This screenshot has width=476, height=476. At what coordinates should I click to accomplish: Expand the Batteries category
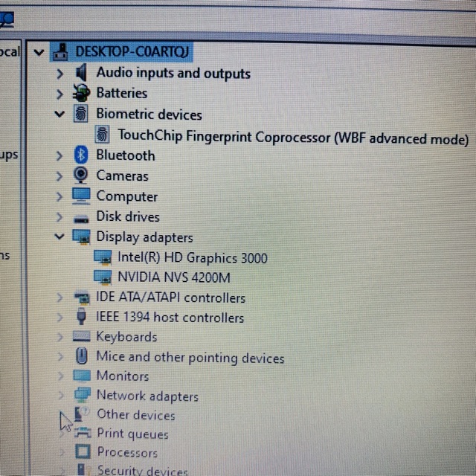pos(59,94)
